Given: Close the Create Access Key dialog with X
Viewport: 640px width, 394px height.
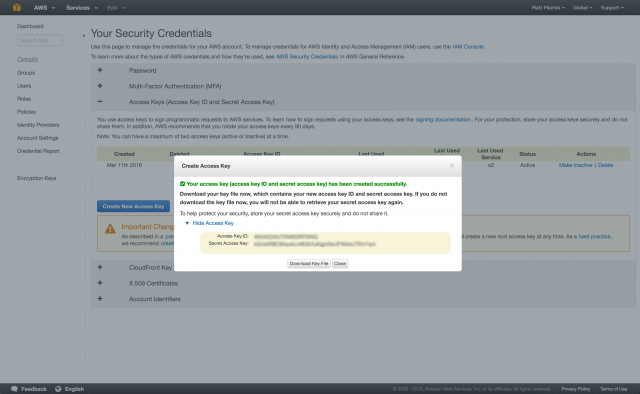Looking at the screenshot, I should [452, 166].
